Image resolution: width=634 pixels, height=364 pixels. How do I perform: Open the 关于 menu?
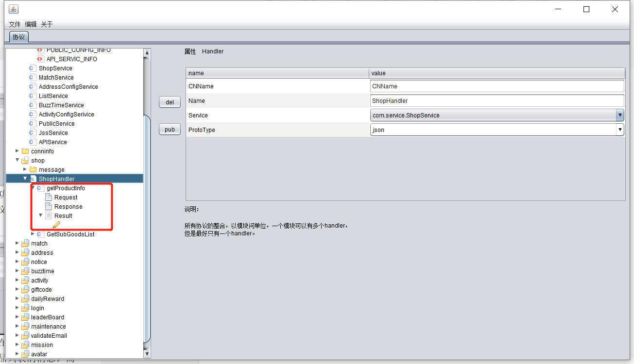point(47,24)
